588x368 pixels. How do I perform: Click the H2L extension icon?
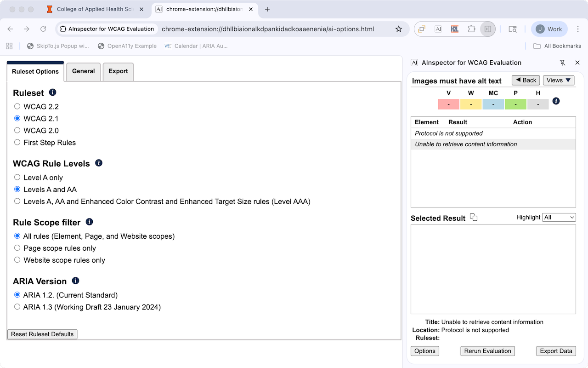pos(455,29)
